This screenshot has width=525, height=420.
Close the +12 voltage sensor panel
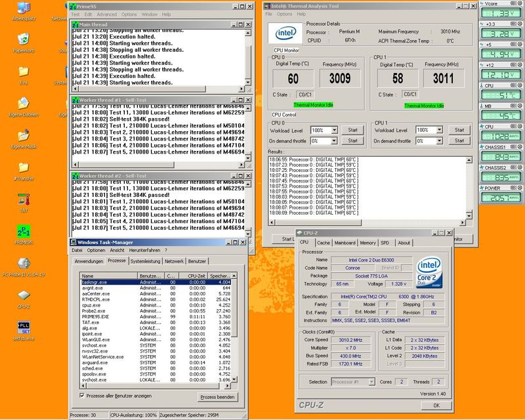pos(520,65)
